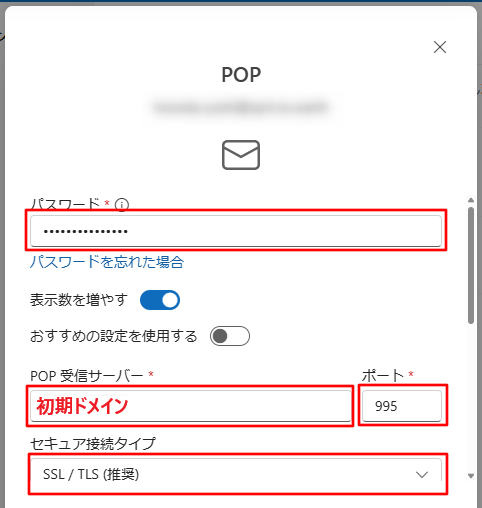Click the POP 受信サーバー label

click(x=87, y=376)
